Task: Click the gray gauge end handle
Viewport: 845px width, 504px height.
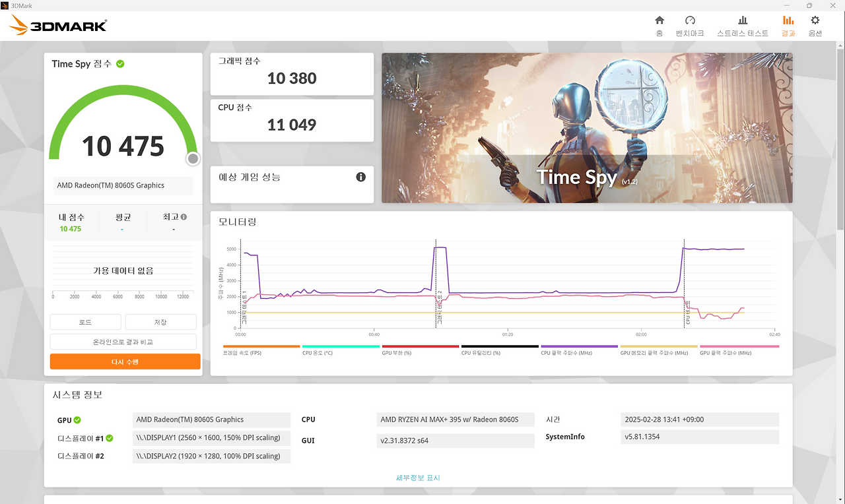Action: tap(193, 158)
